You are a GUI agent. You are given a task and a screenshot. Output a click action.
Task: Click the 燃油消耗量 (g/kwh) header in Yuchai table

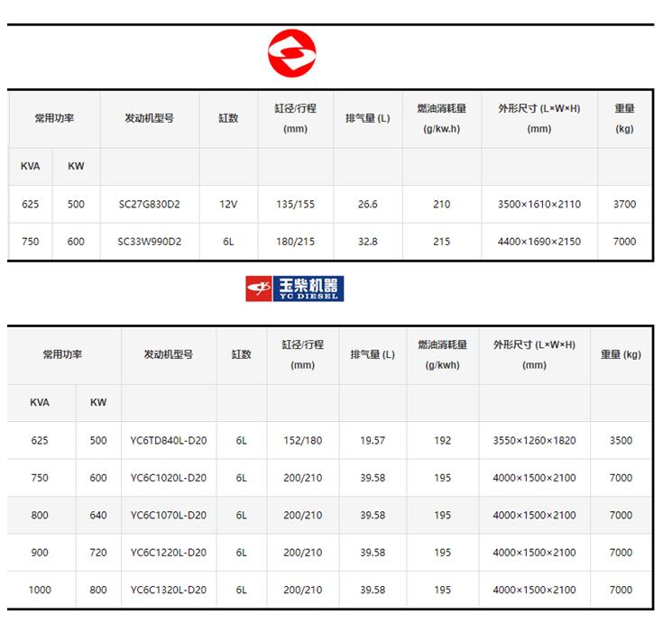(442, 354)
